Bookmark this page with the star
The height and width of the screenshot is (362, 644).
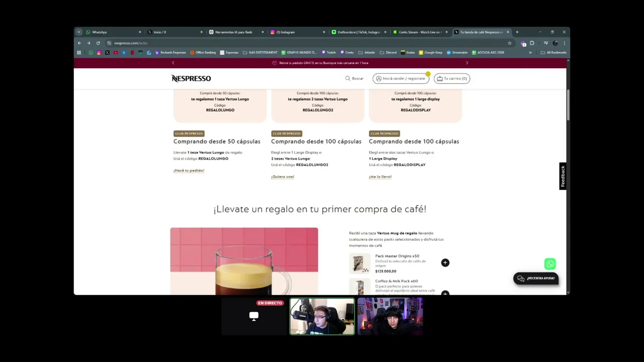point(509,43)
